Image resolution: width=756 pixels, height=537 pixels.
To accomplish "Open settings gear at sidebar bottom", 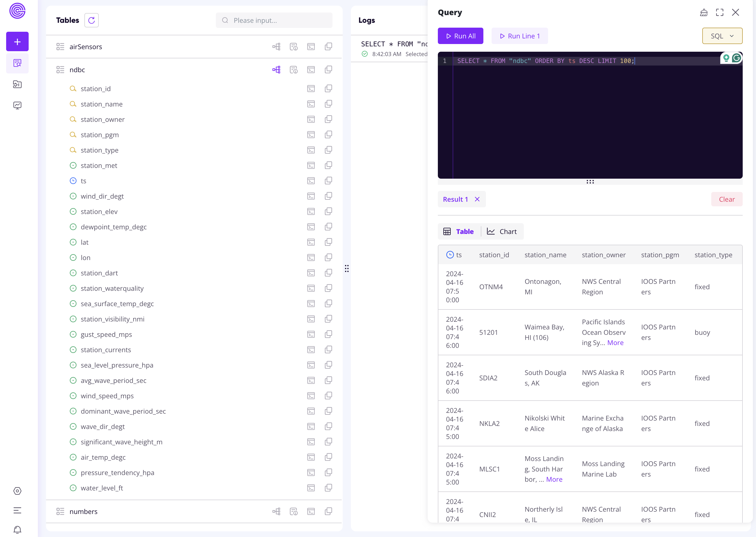I will click(17, 491).
